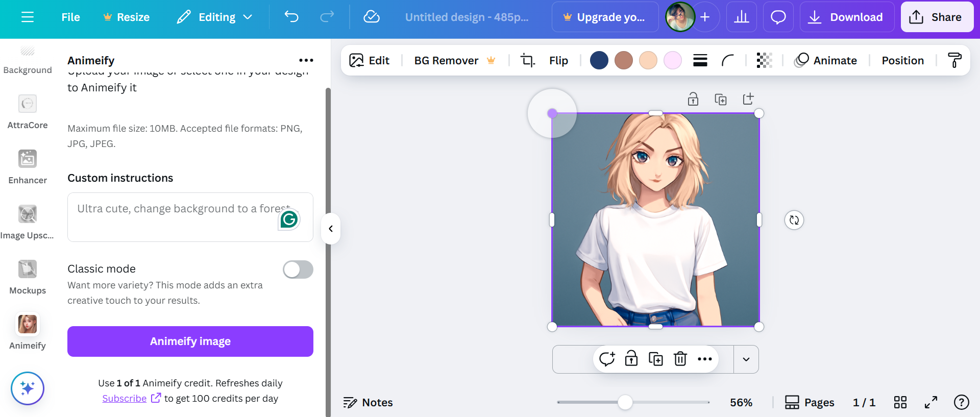The width and height of the screenshot is (980, 417).
Task: Pick the light pink color swatch
Action: click(x=673, y=60)
